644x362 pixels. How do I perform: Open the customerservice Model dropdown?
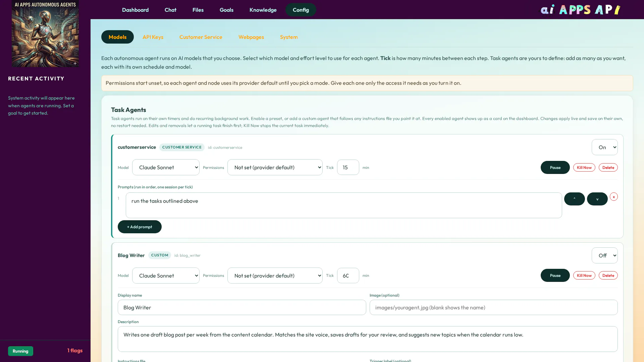pos(166,167)
